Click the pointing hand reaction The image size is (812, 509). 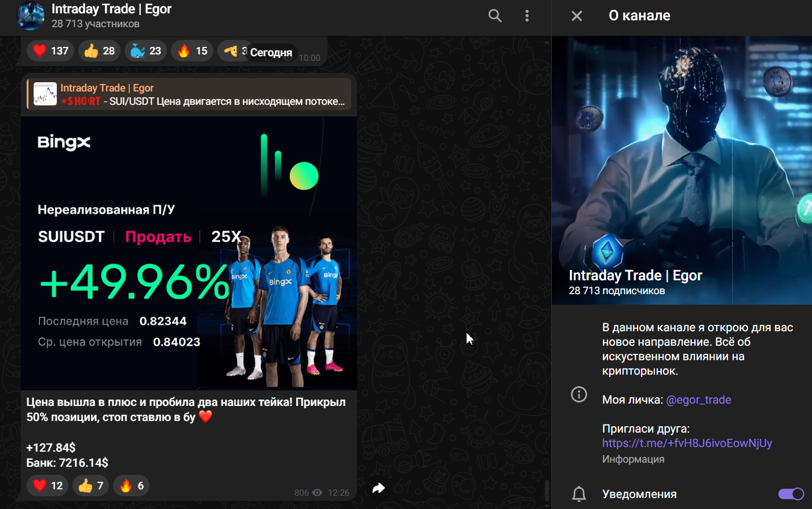click(x=234, y=51)
